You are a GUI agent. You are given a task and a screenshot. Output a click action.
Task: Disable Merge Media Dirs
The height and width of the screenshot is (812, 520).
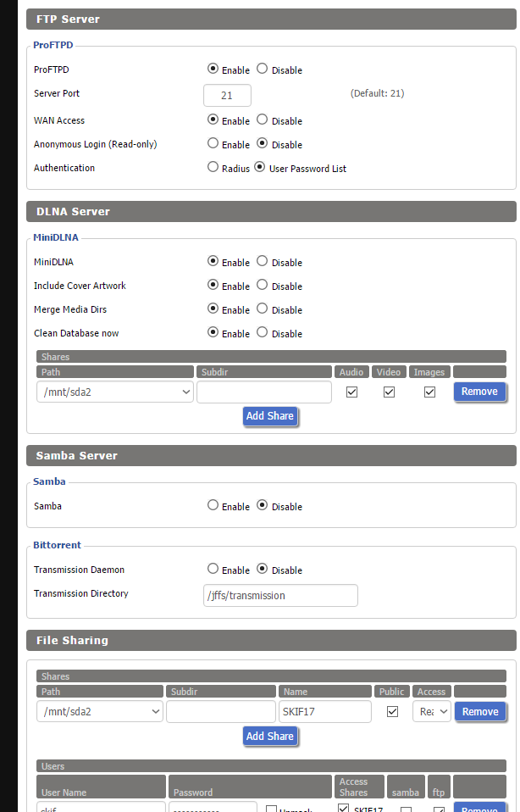pyautogui.click(x=262, y=309)
